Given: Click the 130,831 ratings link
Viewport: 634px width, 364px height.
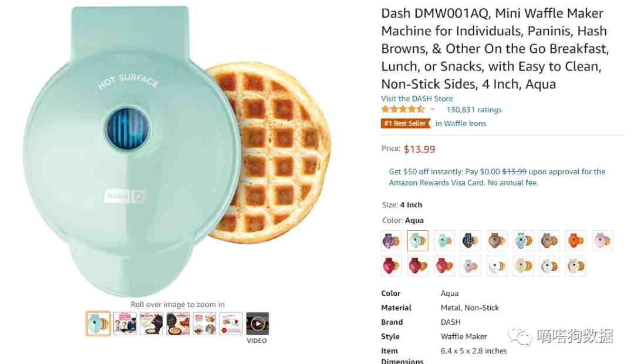Looking at the screenshot, I should 474,110.
